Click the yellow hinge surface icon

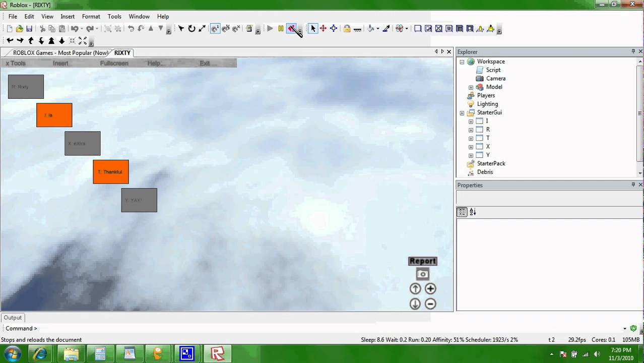[480, 29]
